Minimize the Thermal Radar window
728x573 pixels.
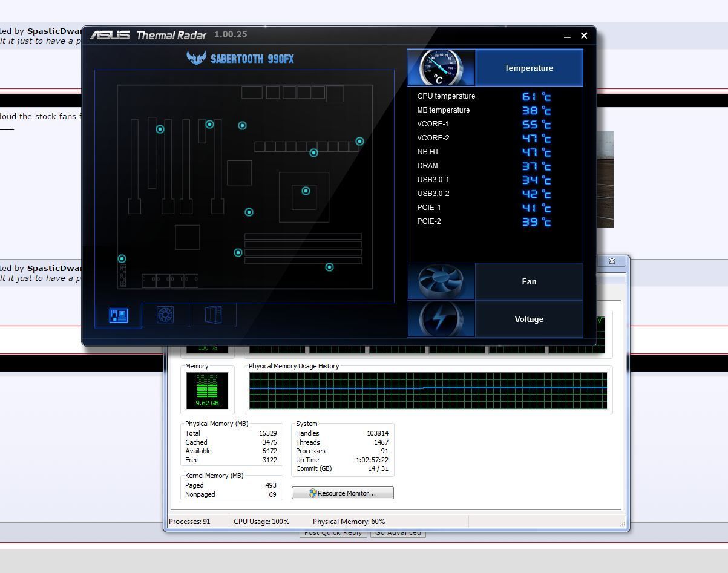pos(567,36)
